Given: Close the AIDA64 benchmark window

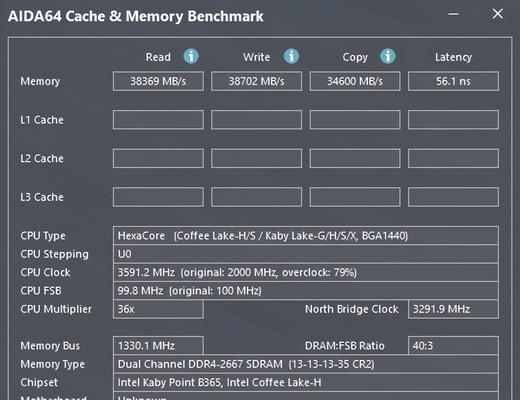Looking at the screenshot, I should (x=498, y=14).
